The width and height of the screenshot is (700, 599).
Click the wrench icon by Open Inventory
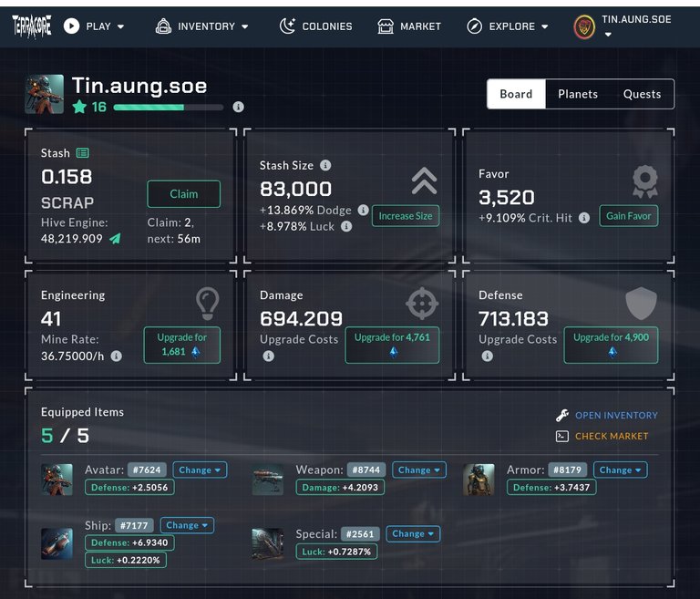[x=562, y=416]
